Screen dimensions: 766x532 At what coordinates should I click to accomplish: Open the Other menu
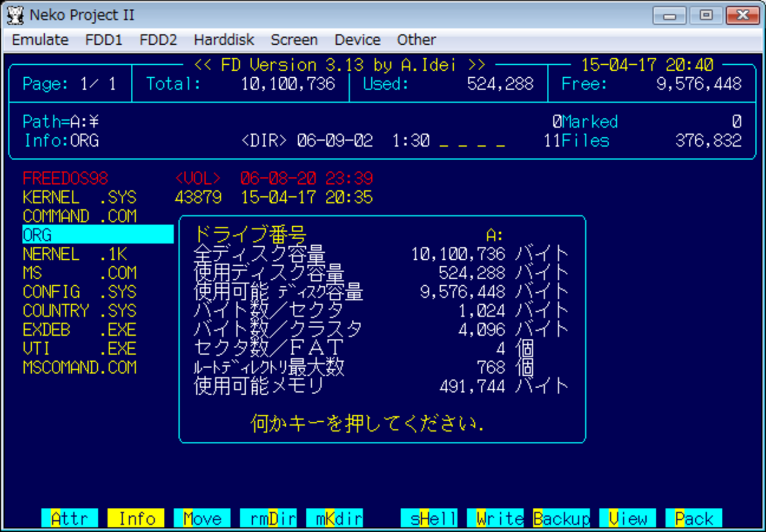click(416, 39)
